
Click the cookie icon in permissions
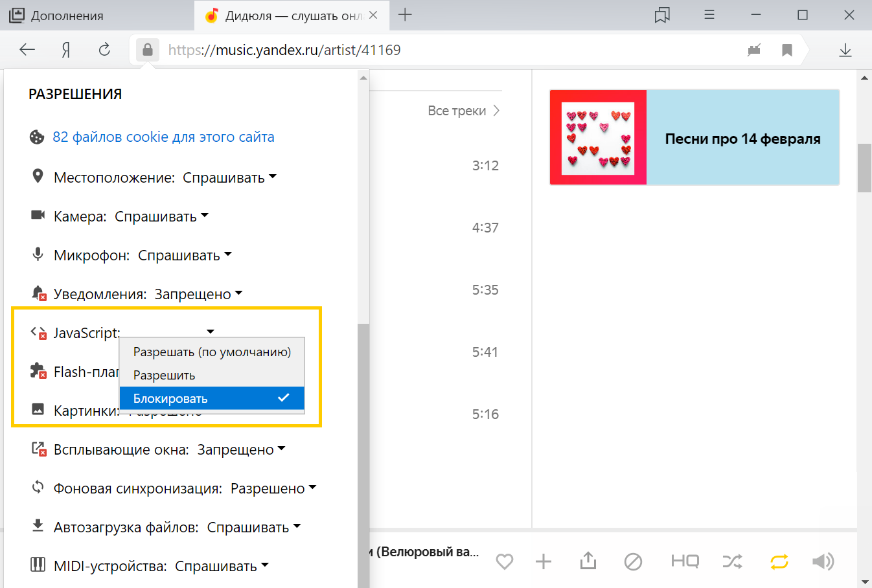click(37, 137)
